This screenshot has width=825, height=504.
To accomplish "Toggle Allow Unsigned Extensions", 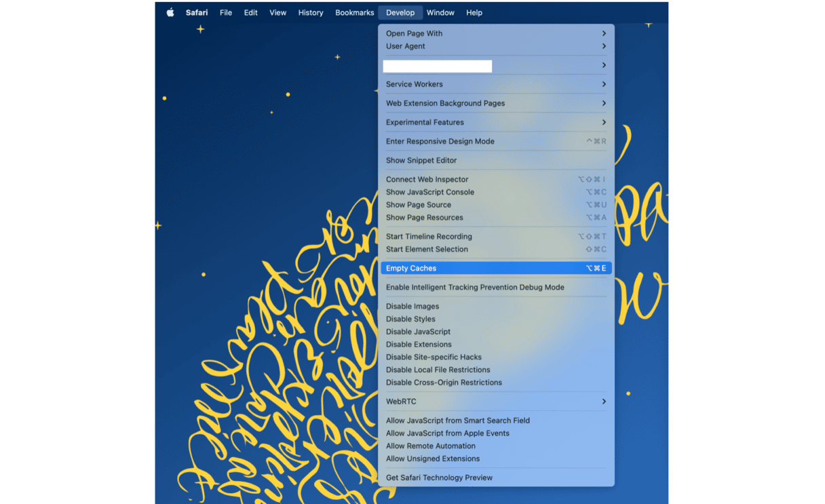I will (496, 459).
